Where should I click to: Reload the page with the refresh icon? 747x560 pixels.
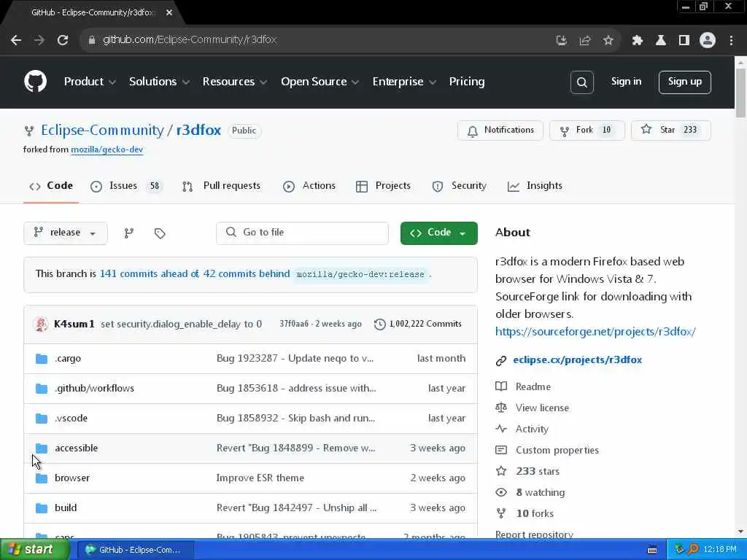pos(63,40)
